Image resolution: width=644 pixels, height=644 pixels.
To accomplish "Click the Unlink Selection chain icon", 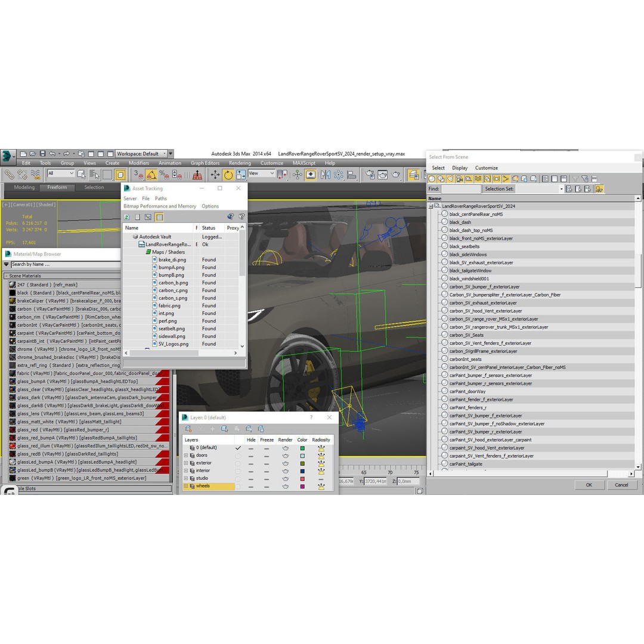I will point(22,175).
